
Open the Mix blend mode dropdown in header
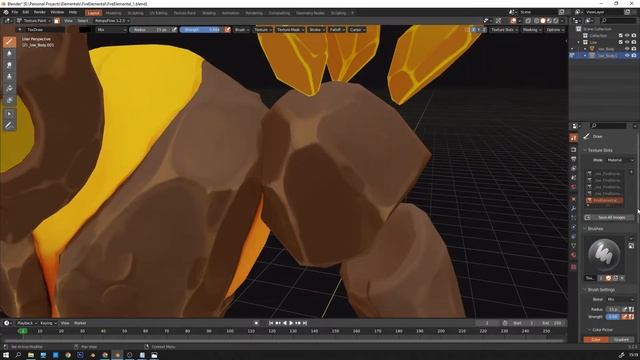(111, 30)
